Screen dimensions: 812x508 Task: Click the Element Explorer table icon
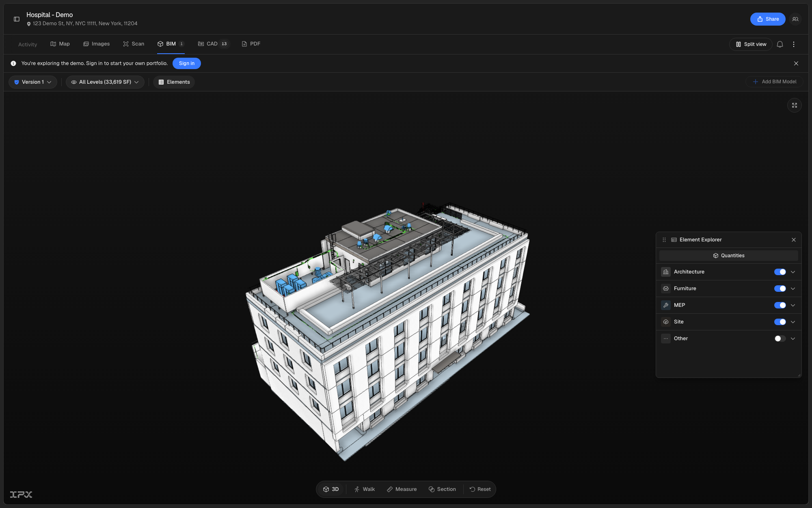[674, 240]
